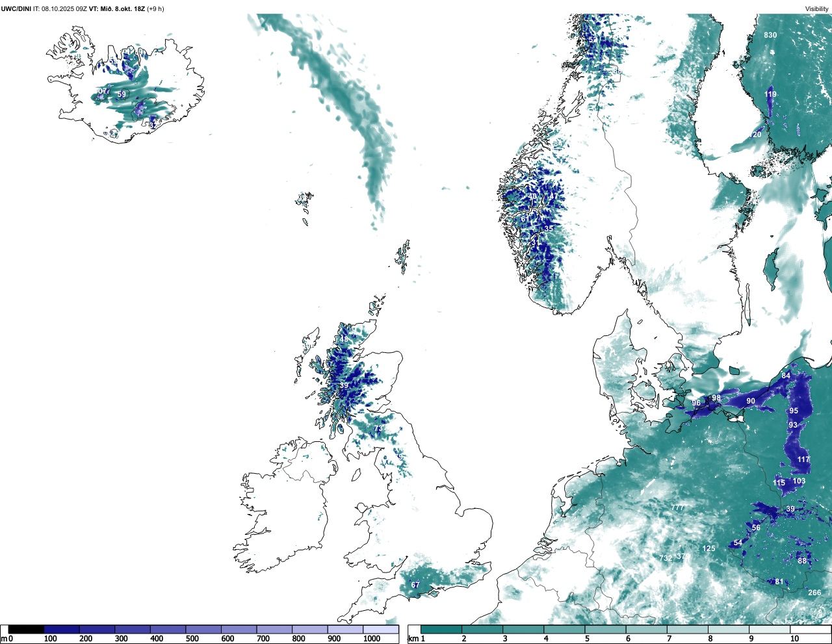The height and width of the screenshot is (644, 832).
Task: Click the '90' visibility value
Action: click(x=751, y=401)
